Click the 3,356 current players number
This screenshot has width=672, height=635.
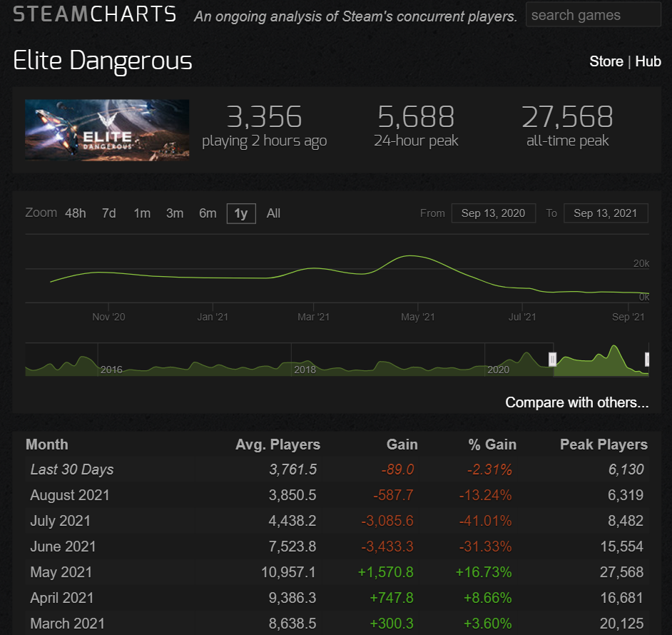point(264,116)
